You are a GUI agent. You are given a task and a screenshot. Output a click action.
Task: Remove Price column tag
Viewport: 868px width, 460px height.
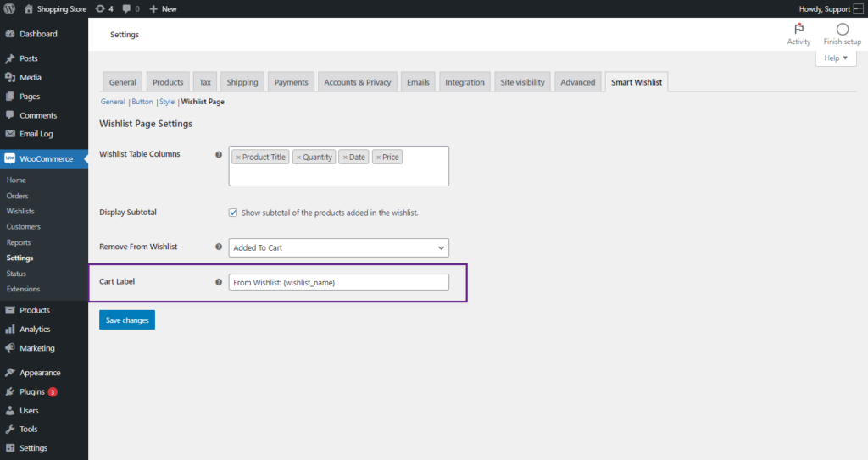coord(379,158)
